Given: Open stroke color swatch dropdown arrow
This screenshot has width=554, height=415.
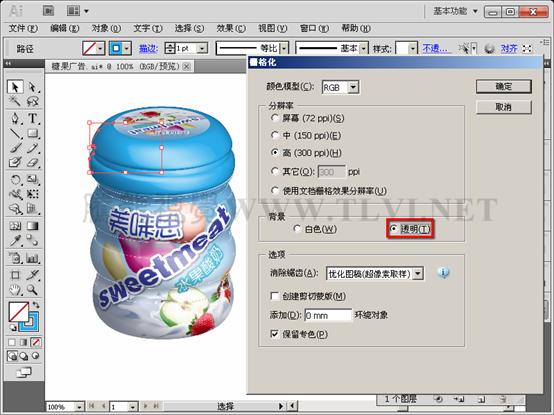Looking at the screenshot, I should pyautogui.click(x=127, y=48).
